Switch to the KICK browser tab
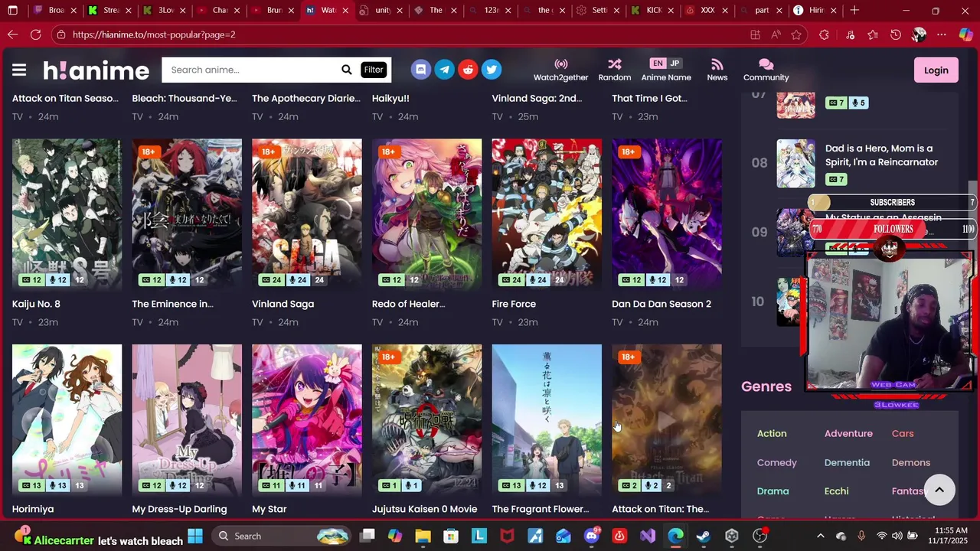This screenshot has width=980, height=551. (x=653, y=10)
